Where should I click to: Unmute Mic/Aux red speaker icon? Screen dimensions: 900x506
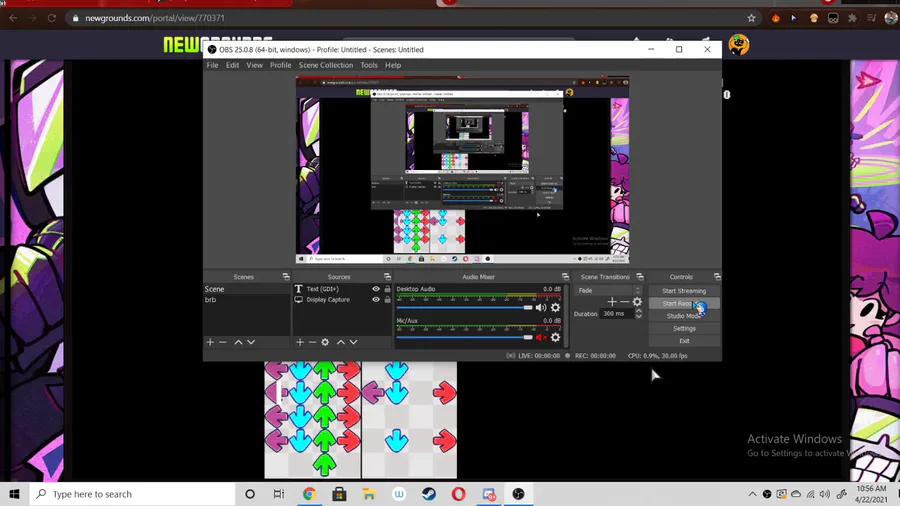(x=541, y=337)
